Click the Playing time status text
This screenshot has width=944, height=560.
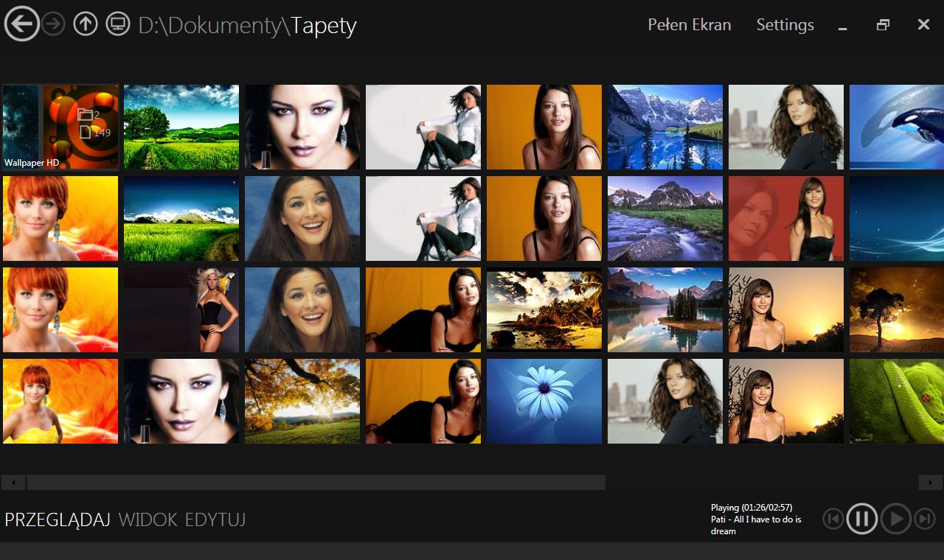(x=752, y=508)
